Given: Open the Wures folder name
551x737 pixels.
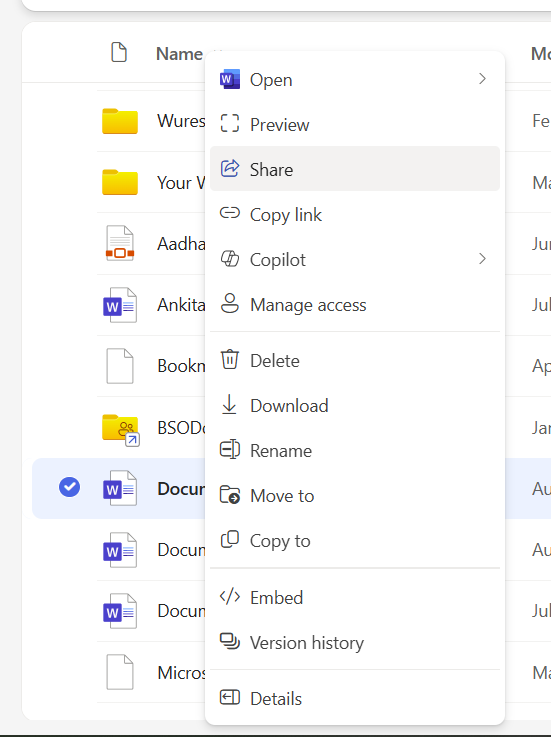Looking at the screenshot, I should pos(181,121).
